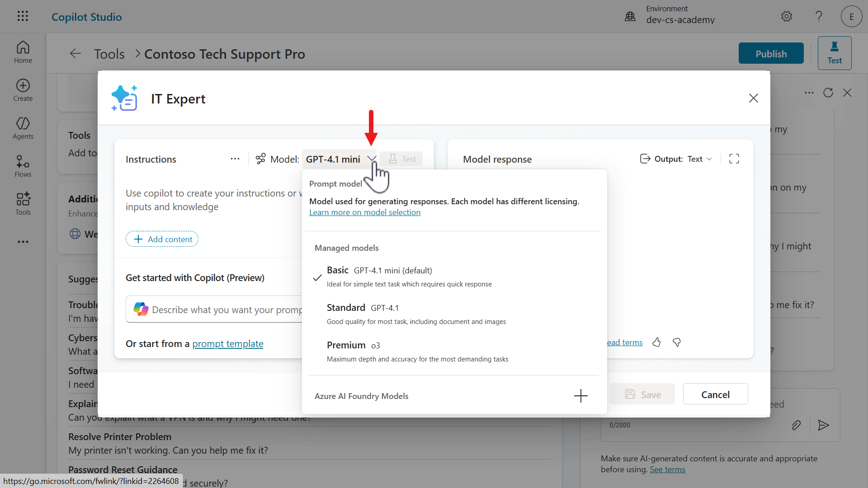Image resolution: width=868 pixels, height=488 pixels.
Task: Open the app launcher grid icon
Action: [x=23, y=16]
